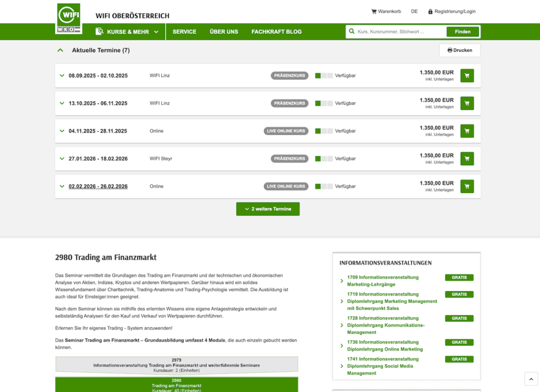Add the 13.10.2025 WIFI Linz course to cart
Screen dimensions: 540x392
pyautogui.click(x=467, y=103)
